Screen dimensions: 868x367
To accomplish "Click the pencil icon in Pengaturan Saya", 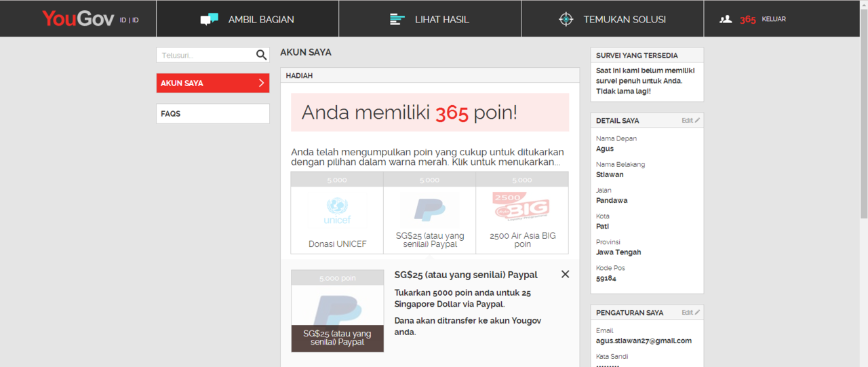I will 697,313.
